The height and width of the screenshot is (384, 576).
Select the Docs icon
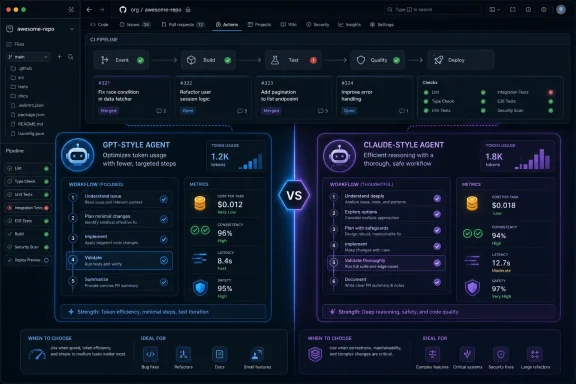pos(219,354)
